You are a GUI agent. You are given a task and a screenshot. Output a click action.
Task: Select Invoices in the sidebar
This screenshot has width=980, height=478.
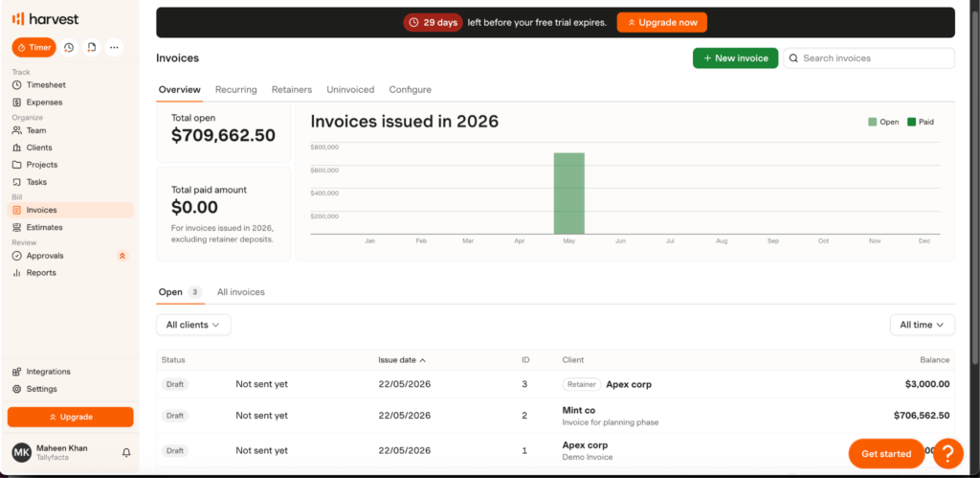pos(71,210)
